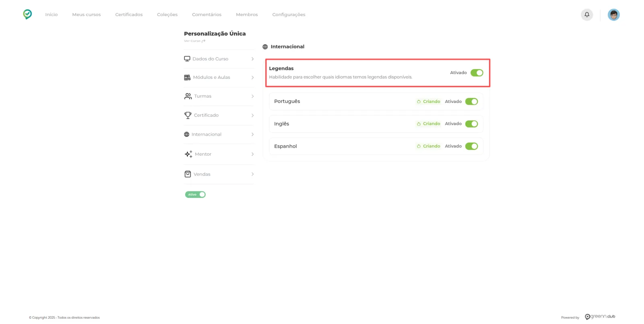Image resolution: width=644 pixels, height=324 pixels.
Task: Open Configurações in top navigation
Action: (289, 14)
